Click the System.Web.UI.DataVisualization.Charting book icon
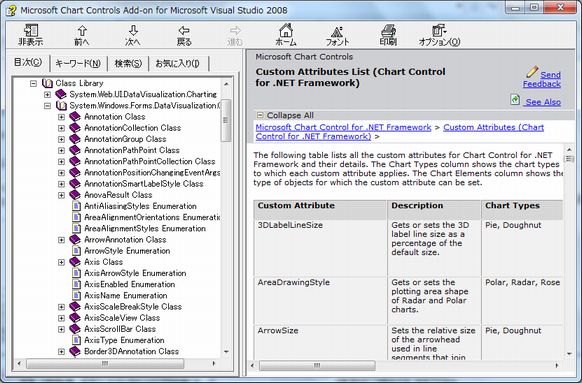582x383 pixels. pyautogui.click(x=61, y=94)
